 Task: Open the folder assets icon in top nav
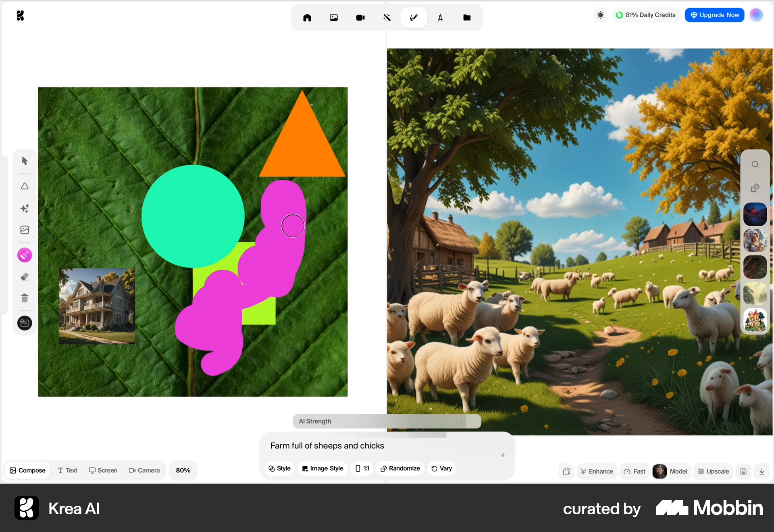(x=467, y=18)
